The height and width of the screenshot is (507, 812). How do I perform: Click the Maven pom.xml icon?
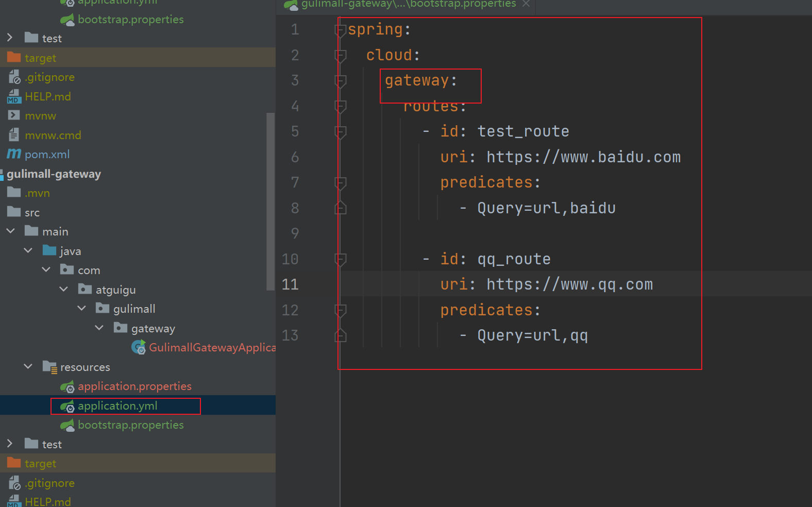(x=14, y=154)
